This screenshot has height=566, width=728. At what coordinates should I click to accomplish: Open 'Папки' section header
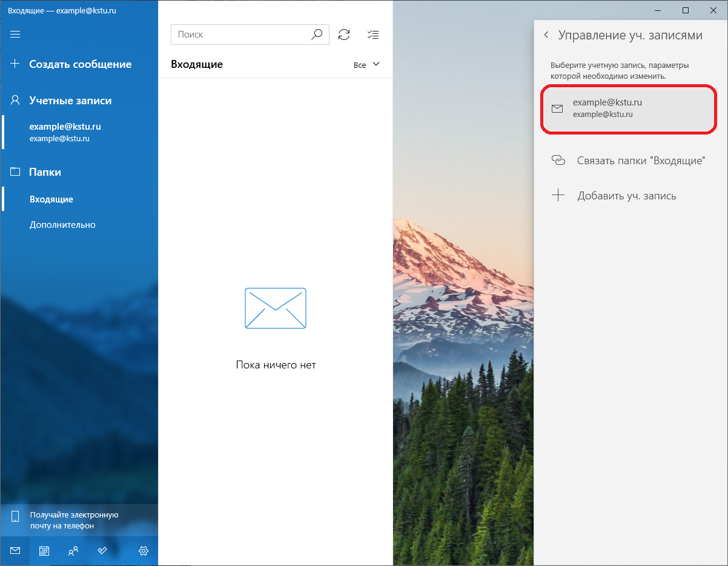(45, 172)
